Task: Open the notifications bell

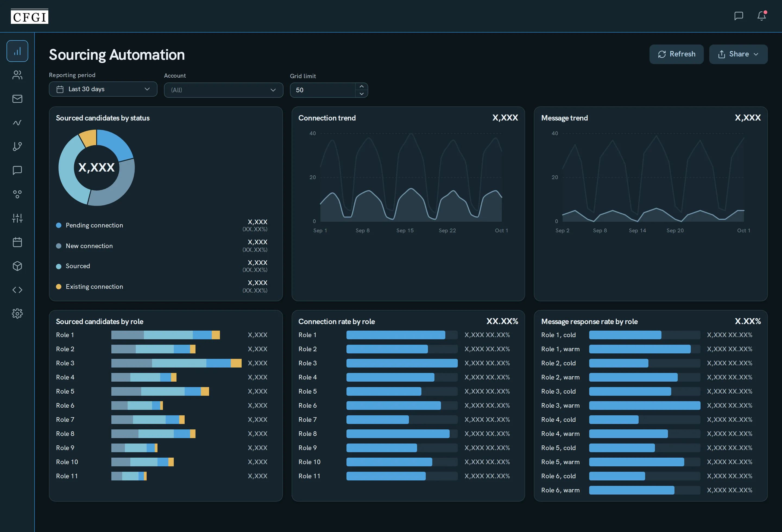Action: click(x=761, y=16)
